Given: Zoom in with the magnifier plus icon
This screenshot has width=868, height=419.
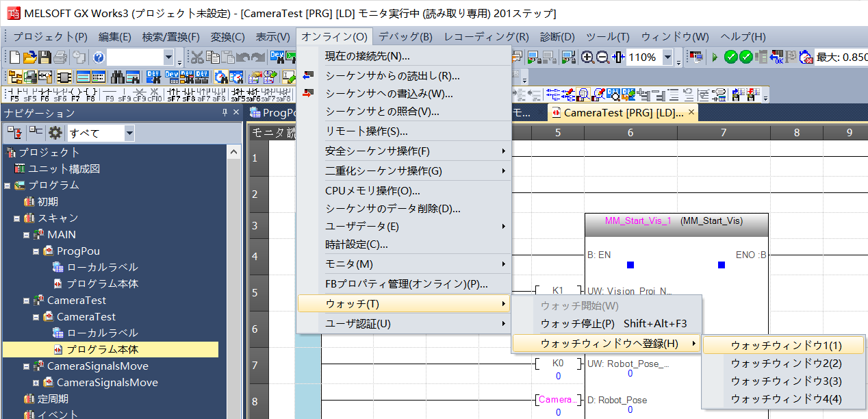Looking at the screenshot, I should click(x=587, y=58).
